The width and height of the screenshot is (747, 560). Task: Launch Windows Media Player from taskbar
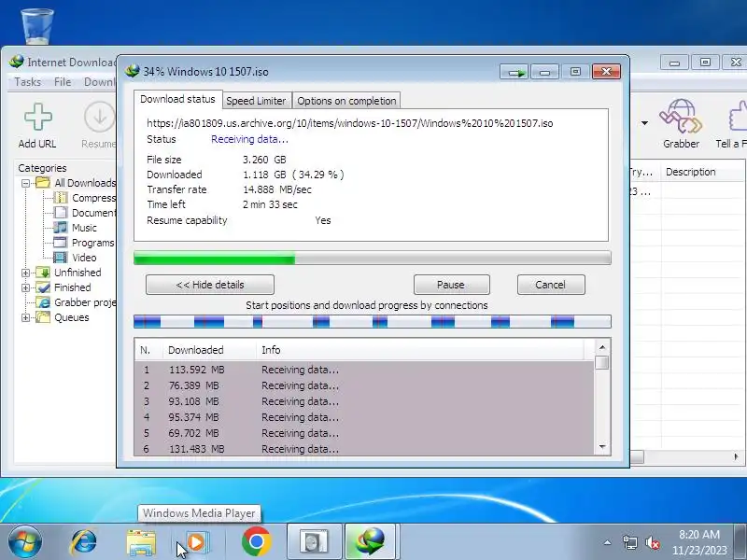196,542
